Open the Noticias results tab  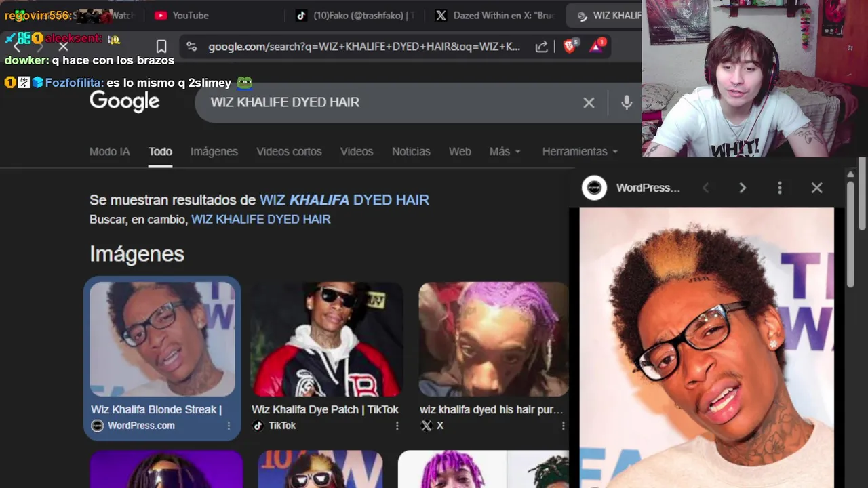pyautogui.click(x=411, y=151)
